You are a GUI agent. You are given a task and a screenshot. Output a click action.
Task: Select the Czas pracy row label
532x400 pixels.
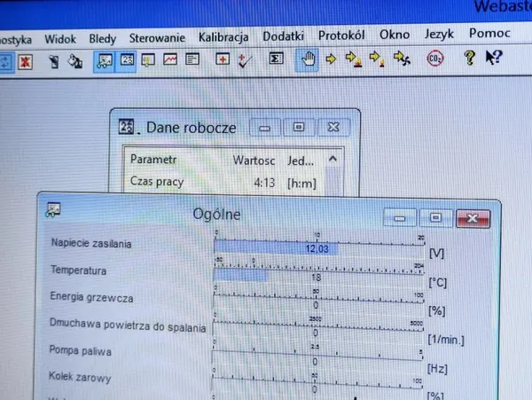(x=157, y=182)
